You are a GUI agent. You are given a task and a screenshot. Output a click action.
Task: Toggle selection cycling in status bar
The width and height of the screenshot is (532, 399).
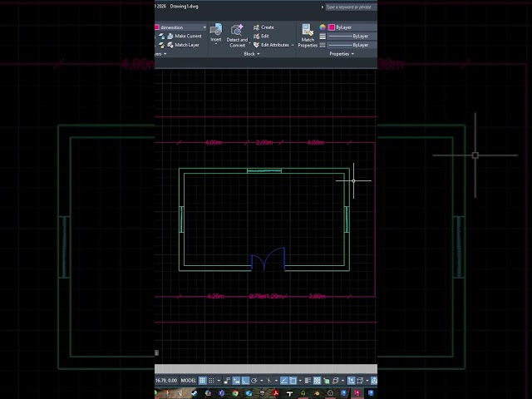click(327, 381)
